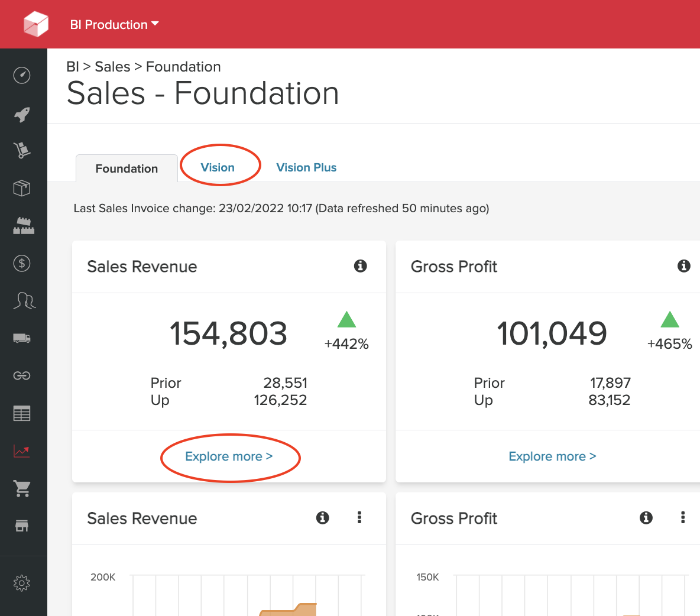Open three-dot menu on Gross Profit chart

[683, 517]
